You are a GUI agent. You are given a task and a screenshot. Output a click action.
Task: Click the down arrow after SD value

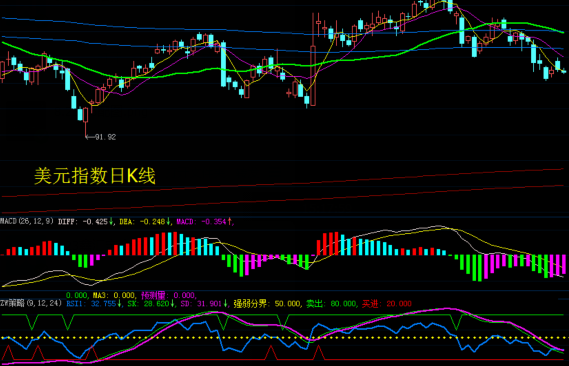(225, 303)
